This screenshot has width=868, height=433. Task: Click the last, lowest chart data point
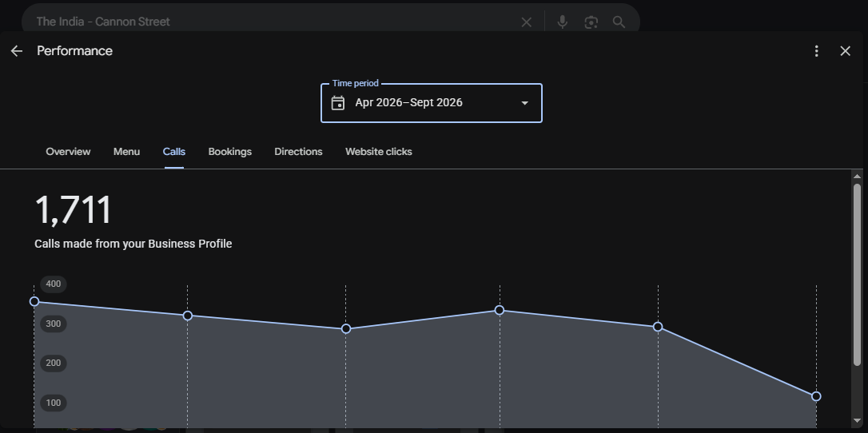(x=816, y=396)
